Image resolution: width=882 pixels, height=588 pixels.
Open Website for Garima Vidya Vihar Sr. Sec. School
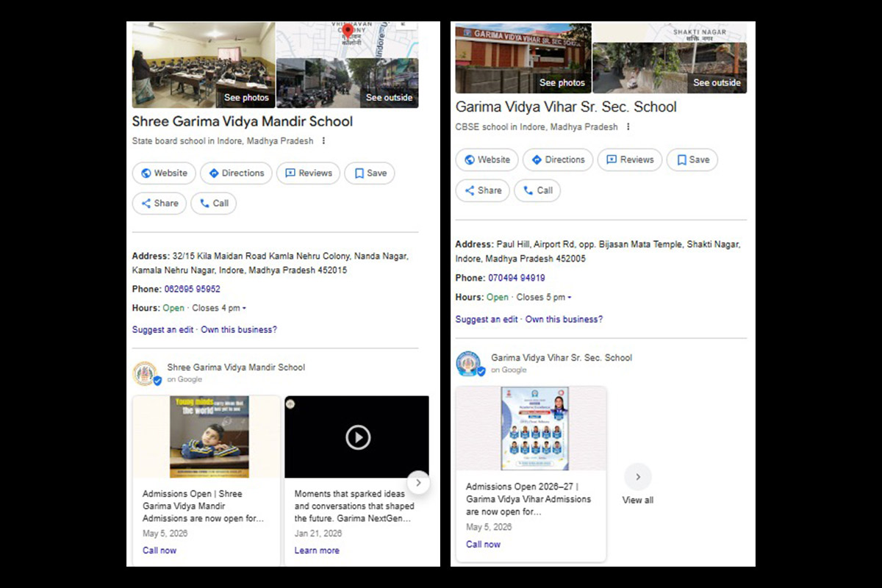pos(487,159)
